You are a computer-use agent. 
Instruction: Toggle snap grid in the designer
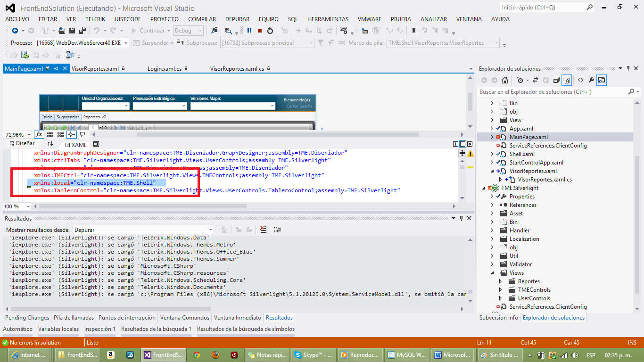50,134
